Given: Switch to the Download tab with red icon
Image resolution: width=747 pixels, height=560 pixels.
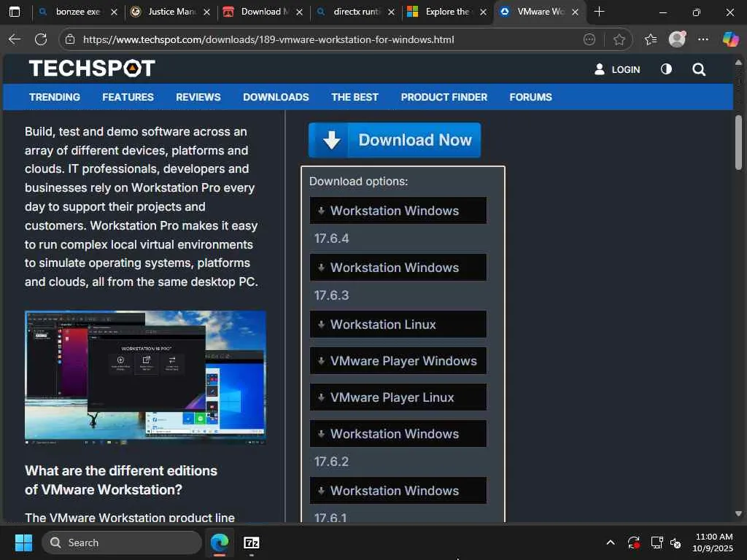Looking at the screenshot, I should point(262,12).
